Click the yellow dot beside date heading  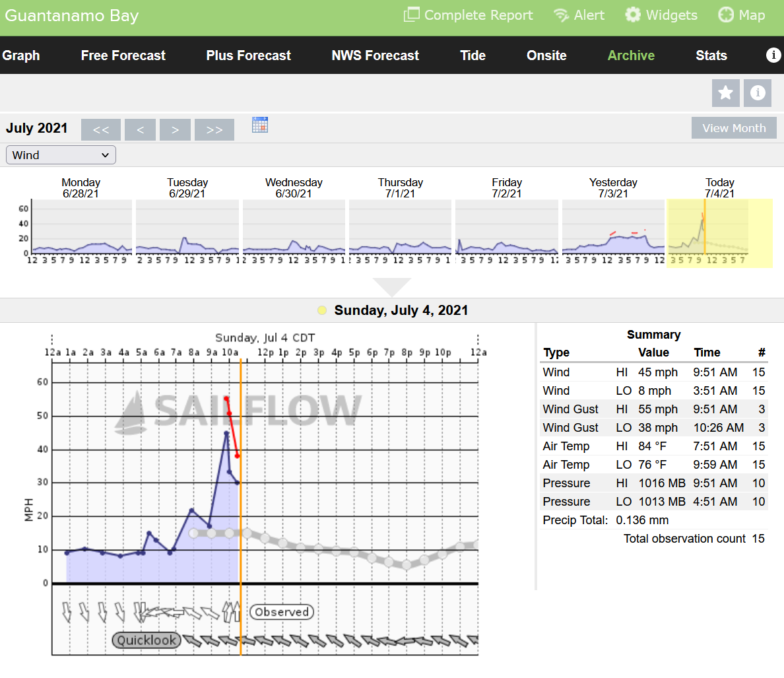(322, 310)
